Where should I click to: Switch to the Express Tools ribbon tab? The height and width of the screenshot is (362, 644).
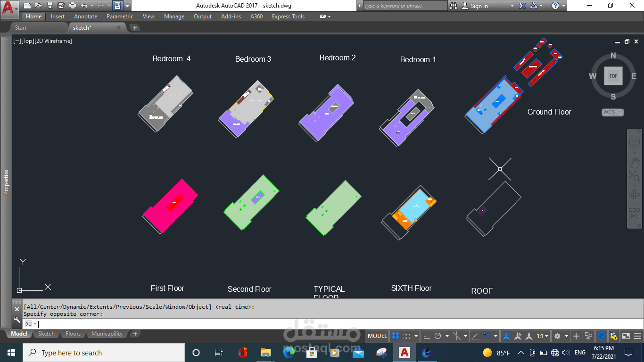pyautogui.click(x=288, y=16)
